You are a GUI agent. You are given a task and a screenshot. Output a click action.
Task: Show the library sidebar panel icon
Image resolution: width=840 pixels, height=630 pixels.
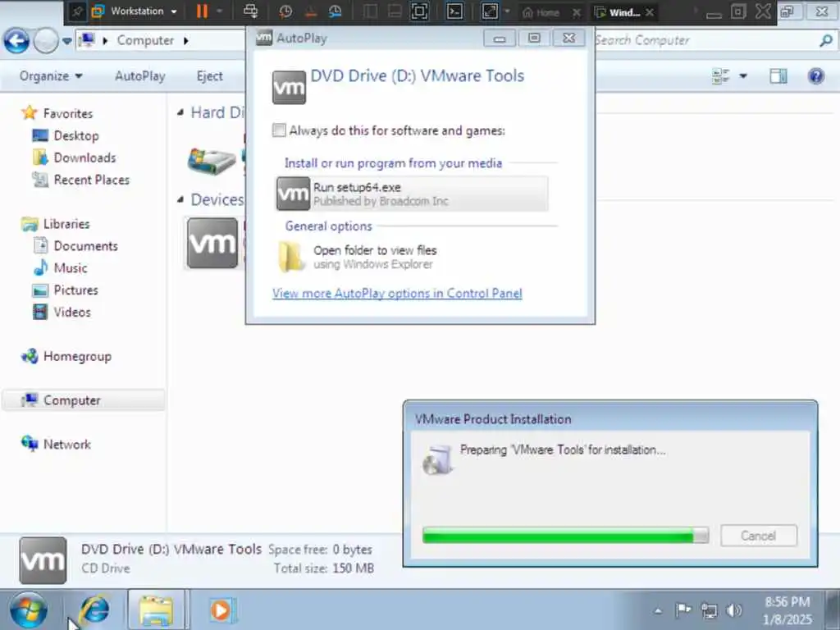pos(370,11)
